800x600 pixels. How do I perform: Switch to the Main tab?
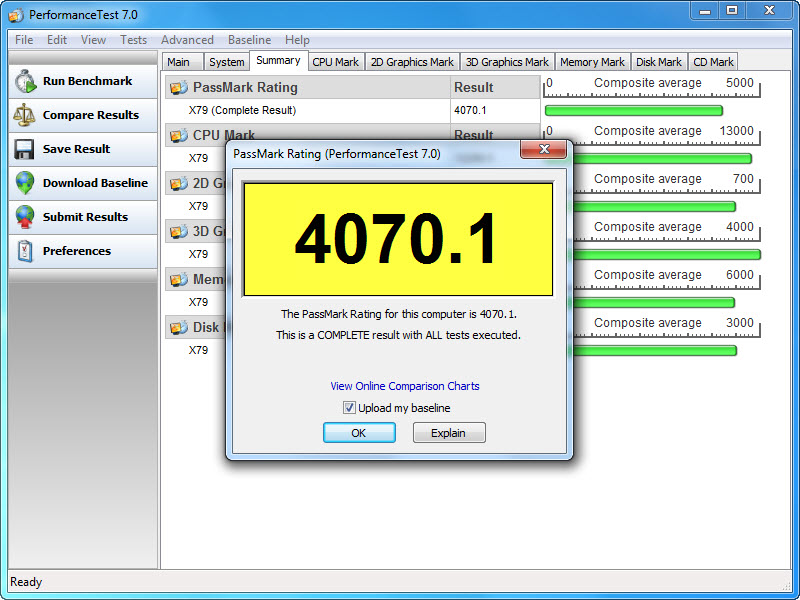(183, 62)
